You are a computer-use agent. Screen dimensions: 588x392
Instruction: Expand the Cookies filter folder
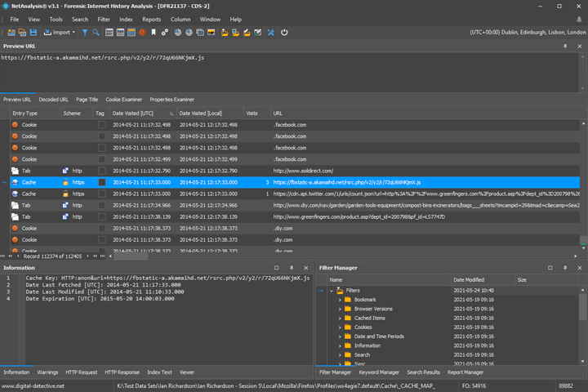(340, 327)
